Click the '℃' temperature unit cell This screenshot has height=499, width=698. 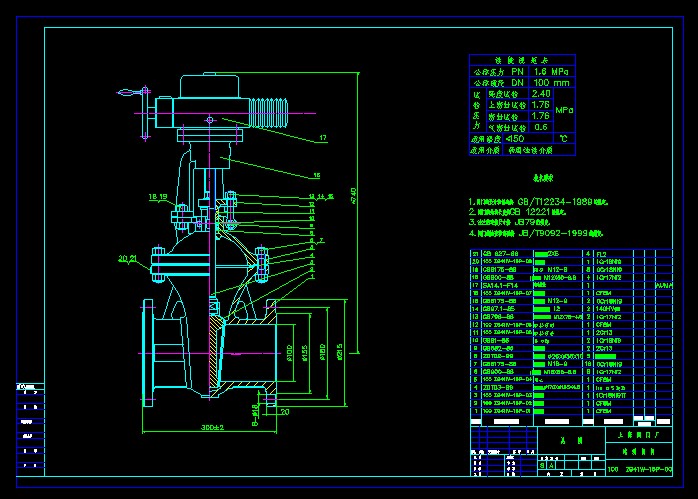(564, 139)
